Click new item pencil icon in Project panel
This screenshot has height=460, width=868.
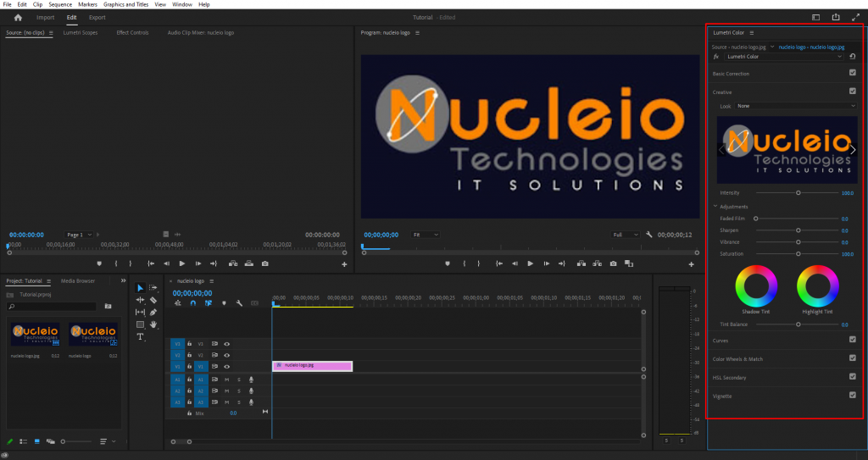coord(9,441)
